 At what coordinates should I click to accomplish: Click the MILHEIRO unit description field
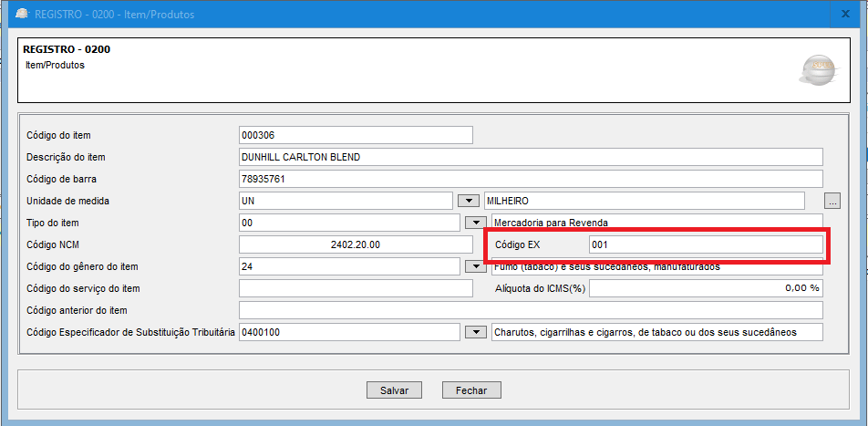pos(644,201)
